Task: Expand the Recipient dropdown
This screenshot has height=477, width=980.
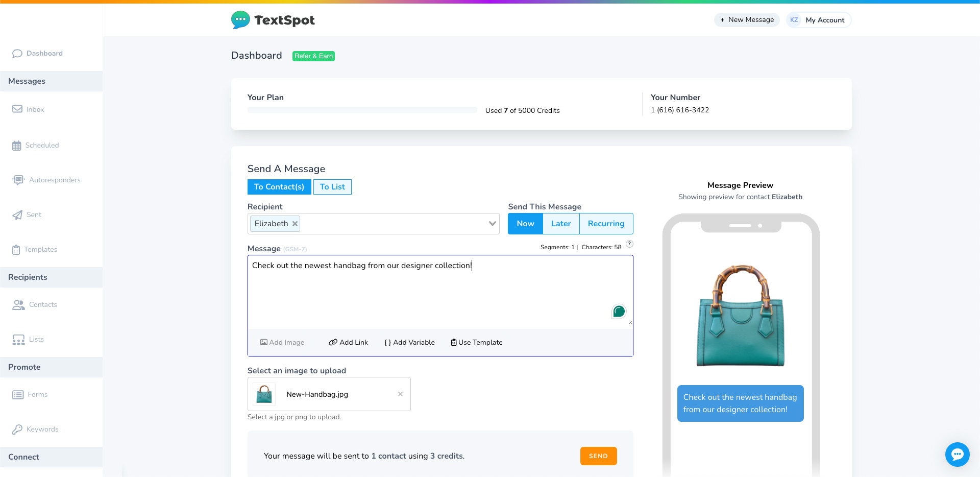Action: point(492,224)
